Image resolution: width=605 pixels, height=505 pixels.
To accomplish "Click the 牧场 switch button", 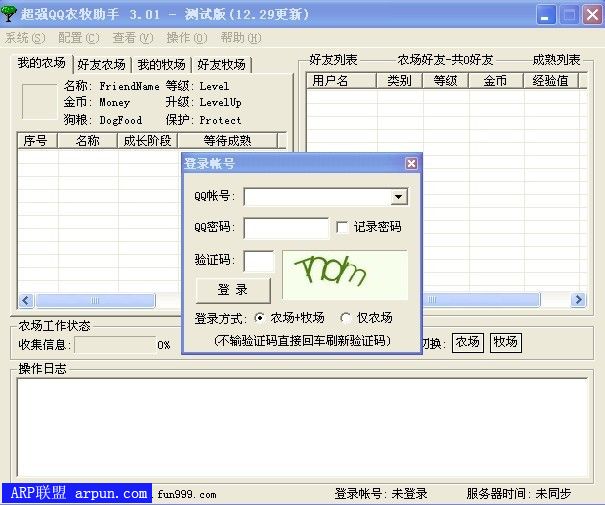I will tap(505, 343).
